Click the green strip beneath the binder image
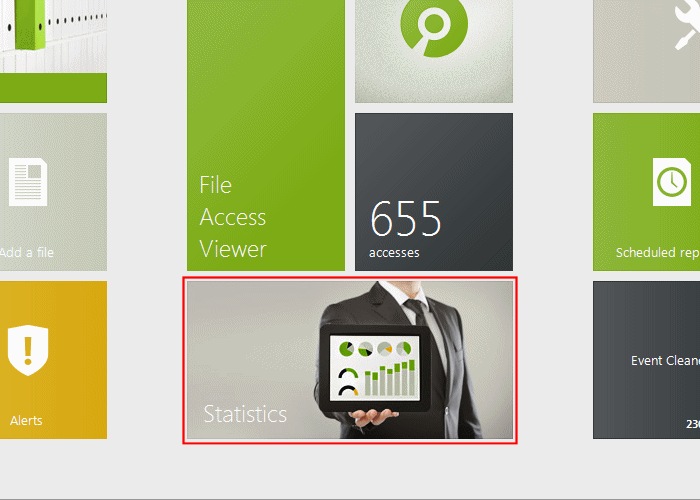Screen dimensions: 700x500 tap(54, 88)
